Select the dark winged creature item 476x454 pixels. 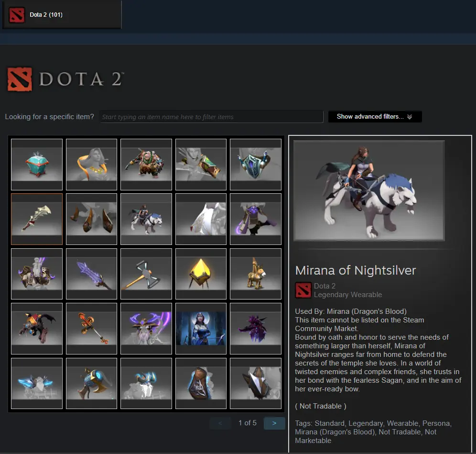click(x=37, y=329)
